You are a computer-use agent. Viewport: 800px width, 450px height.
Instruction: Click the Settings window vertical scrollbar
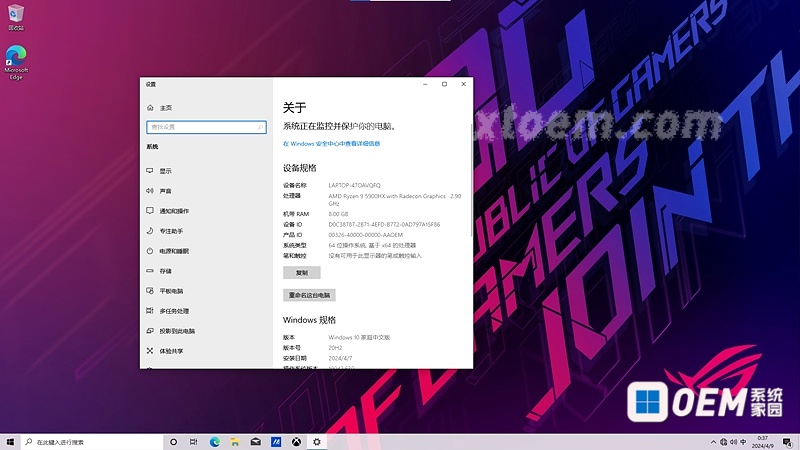(x=471, y=179)
